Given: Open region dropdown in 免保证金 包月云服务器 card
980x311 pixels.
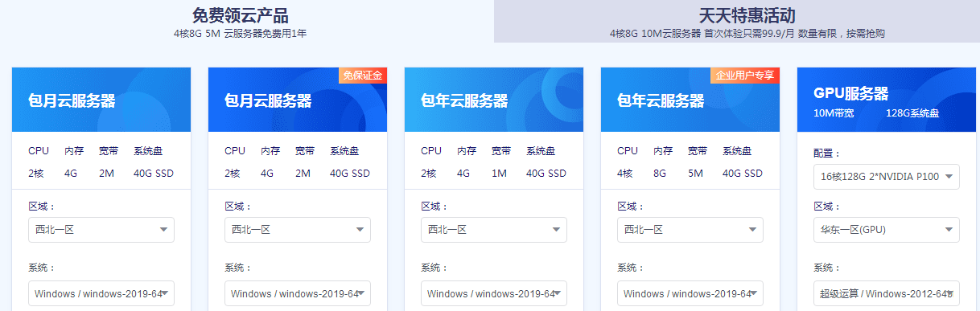Looking at the screenshot, I should click(298, 230).
